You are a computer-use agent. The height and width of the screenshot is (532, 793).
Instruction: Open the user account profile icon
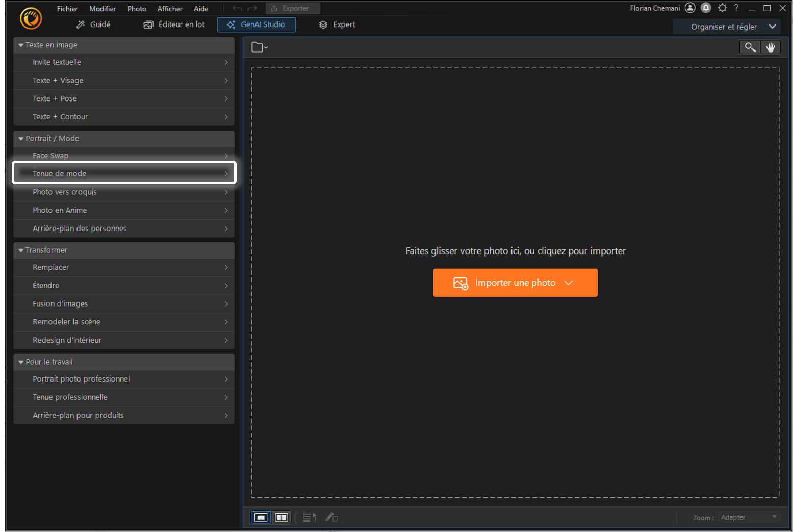pos(690,8)
